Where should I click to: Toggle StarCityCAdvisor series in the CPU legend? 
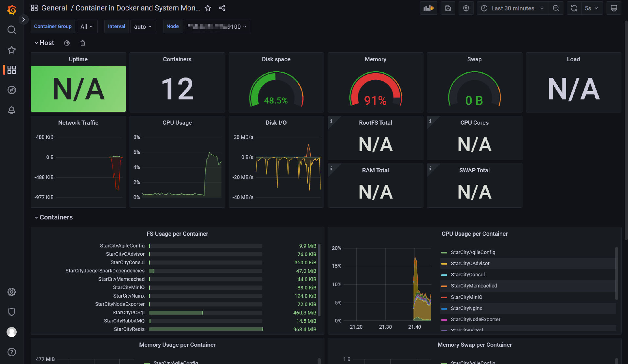470,264
